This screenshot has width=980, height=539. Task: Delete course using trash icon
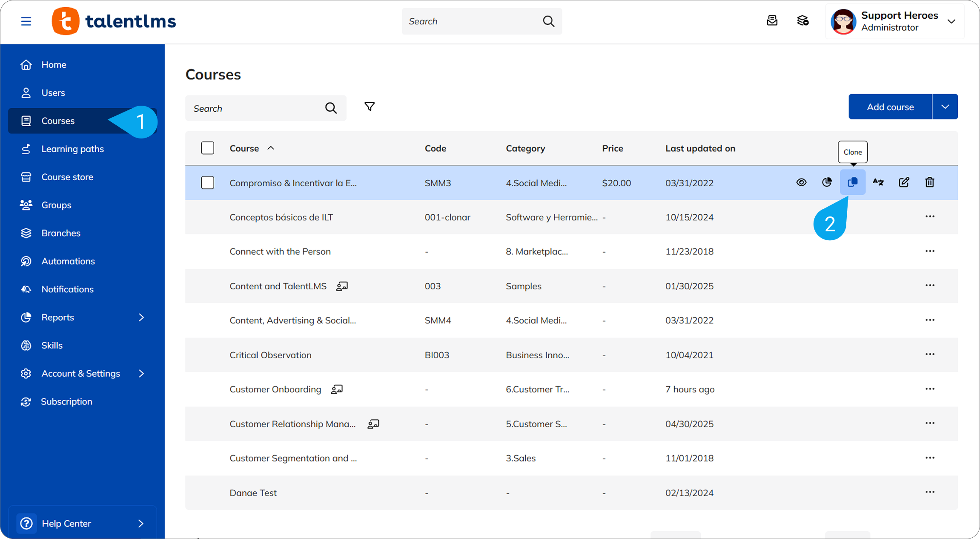click(929, 182)
